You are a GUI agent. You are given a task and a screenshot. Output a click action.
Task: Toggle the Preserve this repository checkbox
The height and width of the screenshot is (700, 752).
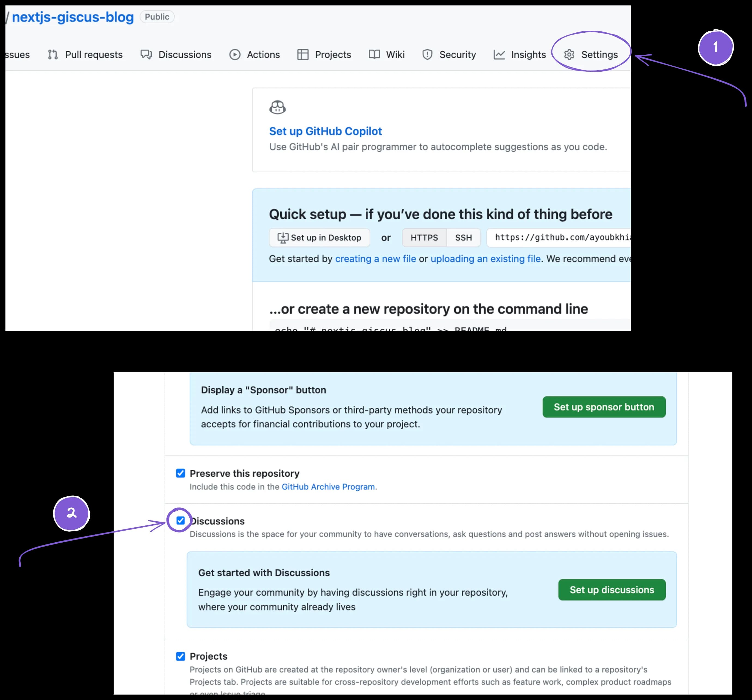(x=180, y=473)
